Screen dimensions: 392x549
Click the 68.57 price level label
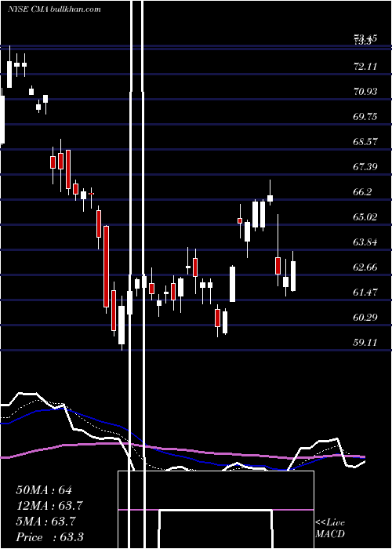click(x=365, y=141)
